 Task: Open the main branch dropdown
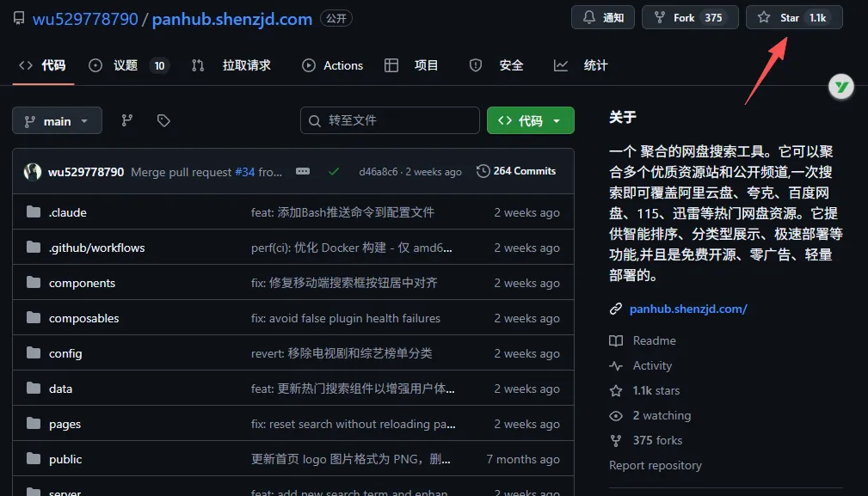pyautogui.click(x=57, y=120)
